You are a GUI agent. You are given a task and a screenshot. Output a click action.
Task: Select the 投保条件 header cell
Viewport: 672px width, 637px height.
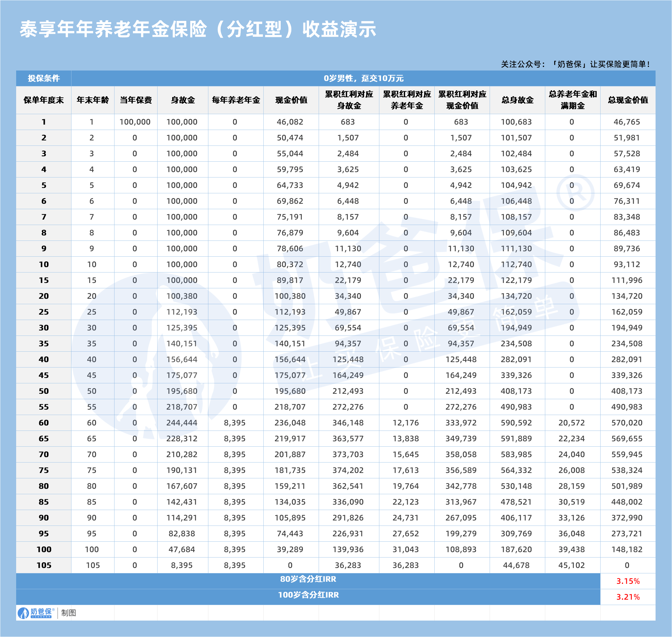(43, 79)
